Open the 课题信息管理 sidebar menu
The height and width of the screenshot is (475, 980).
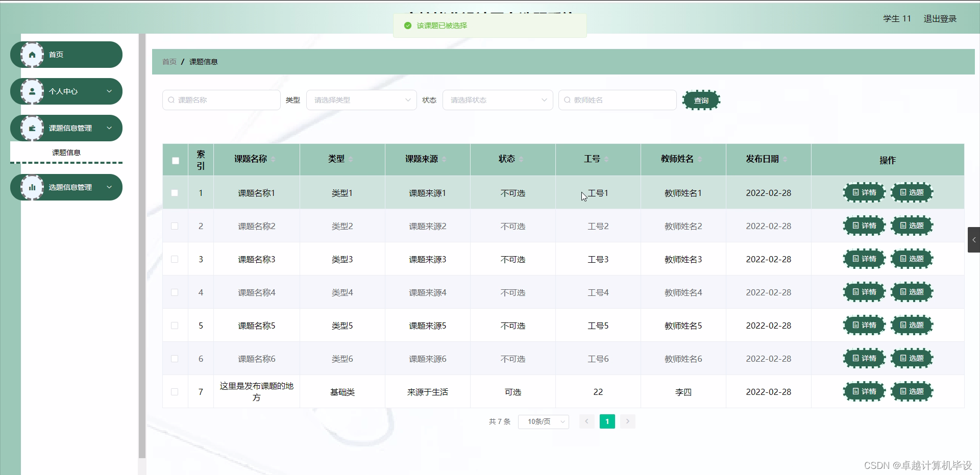pos(66,128)
